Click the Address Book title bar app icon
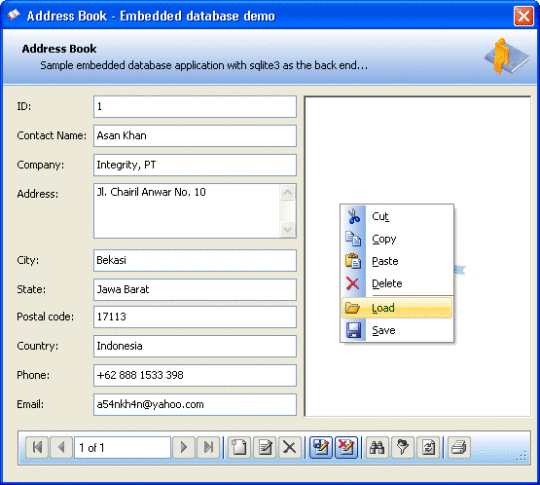This screenshot has width=540, height=485. (x=14, y=15)
